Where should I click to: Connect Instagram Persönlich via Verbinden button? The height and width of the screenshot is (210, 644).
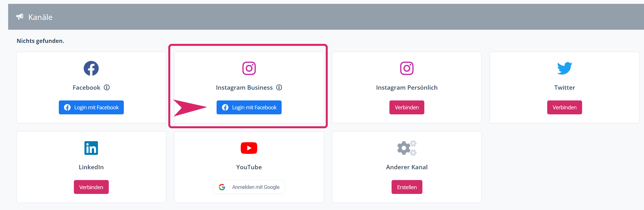[x=406, y=107]
